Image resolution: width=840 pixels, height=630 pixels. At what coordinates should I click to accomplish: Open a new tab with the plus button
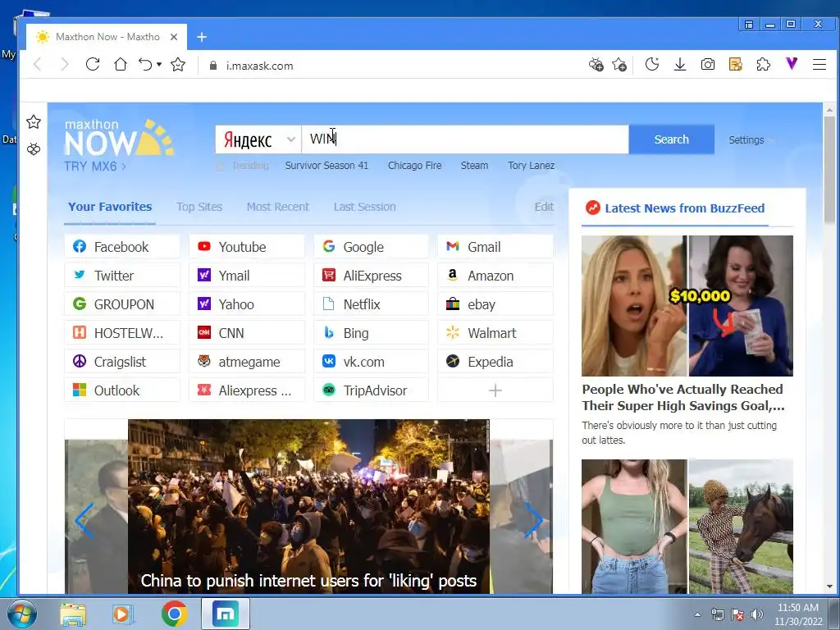pos(202,37)
